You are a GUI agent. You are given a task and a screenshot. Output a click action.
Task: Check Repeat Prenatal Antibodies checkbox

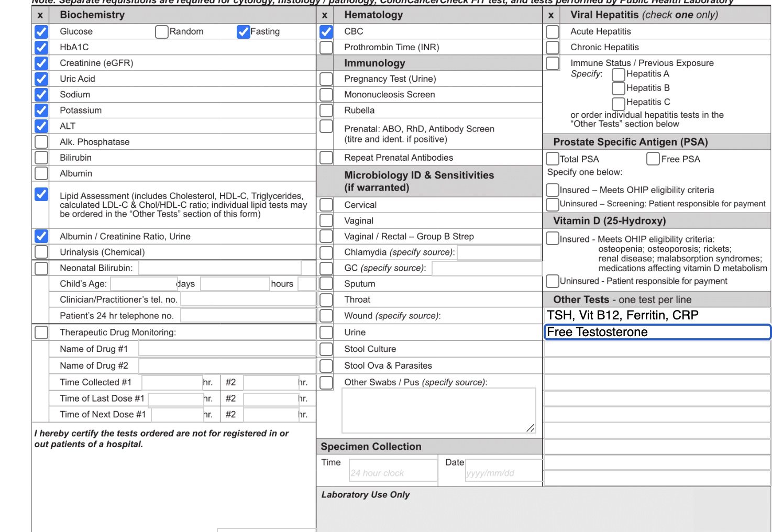326,158
